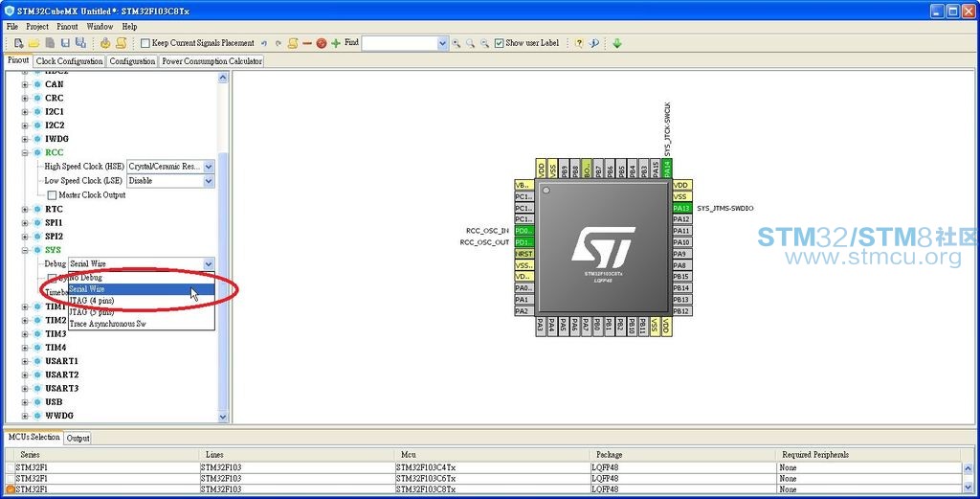Open a project with the folder icon
Viewport: 980px width, 499px height.
(33, 43)
